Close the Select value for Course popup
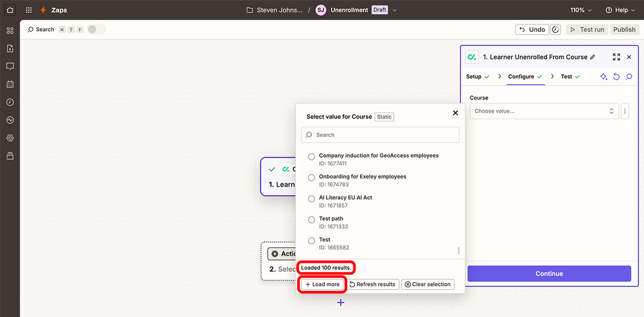Viewport: 644px width, 317px height. pyautogui.click(x=455, y=113)
